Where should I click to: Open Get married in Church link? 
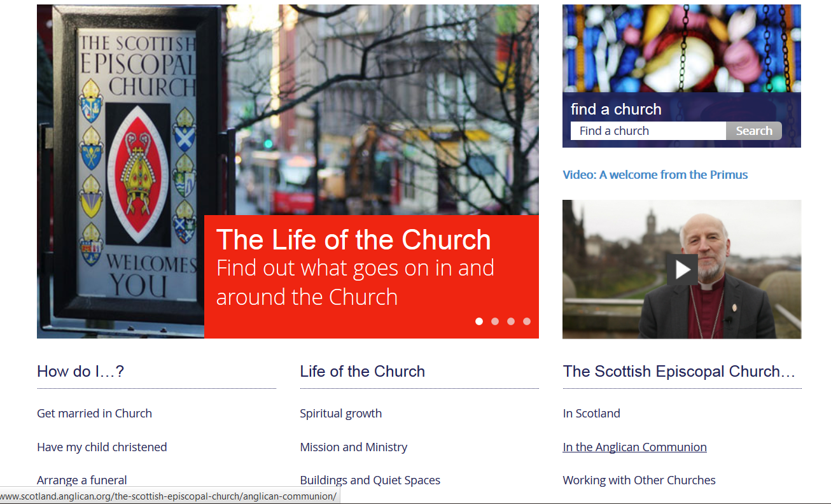point(94,414)
